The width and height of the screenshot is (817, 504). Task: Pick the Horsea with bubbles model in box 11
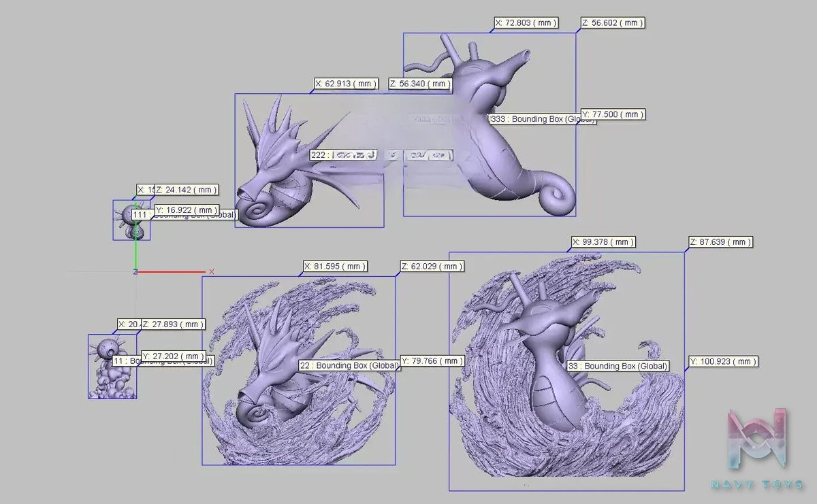point(112,367)
